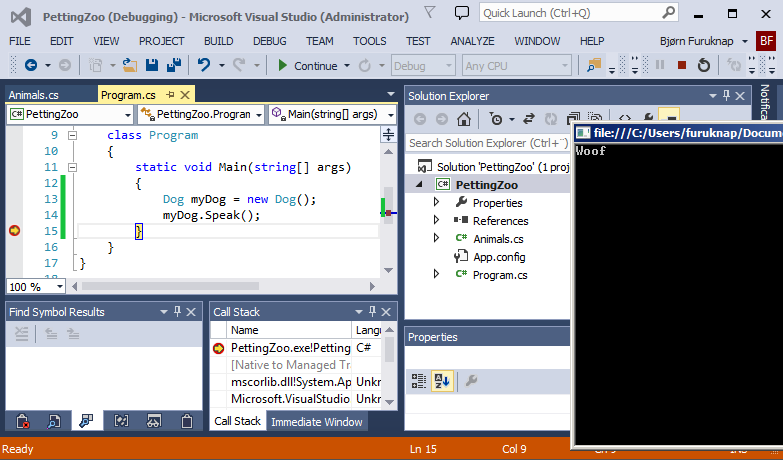The width and height of the screenshot is (783, 460).
Task: Click the Navigate Backward arrow in toolbar
Action: 31,65
